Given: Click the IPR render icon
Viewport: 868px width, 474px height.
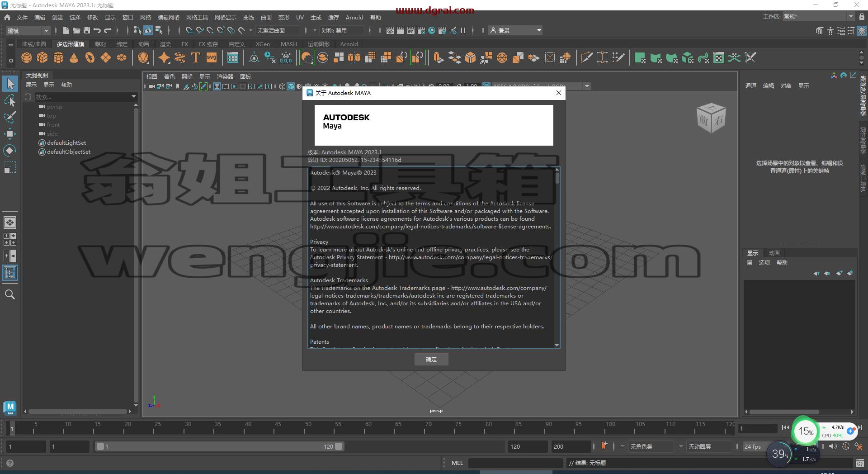Looking at the screenshot, I should [411, 30].
